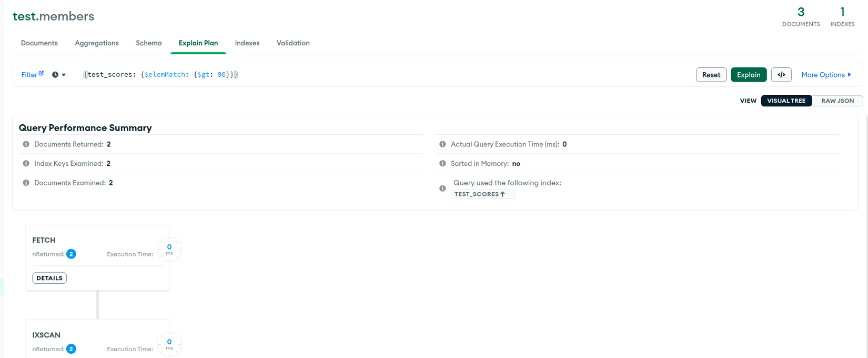Screen dimensions: 868x358
Task: Click the Filter documentation link
Action: click(33, 75)
